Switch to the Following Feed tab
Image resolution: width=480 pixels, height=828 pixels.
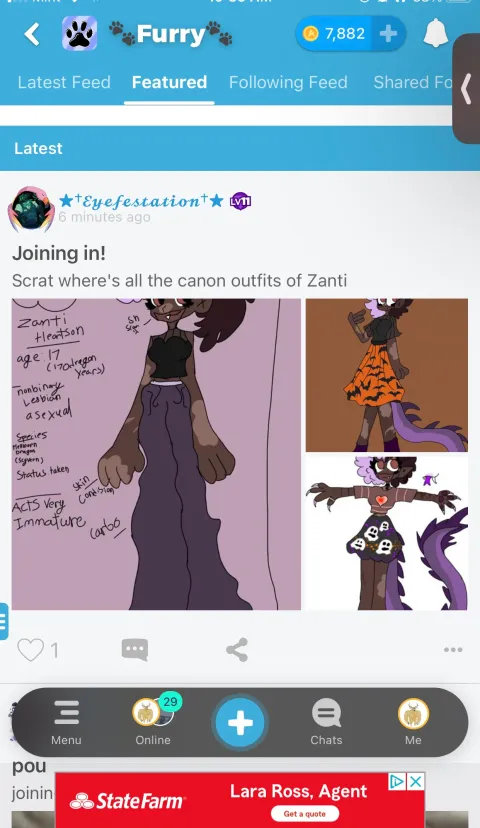click(x=288, y=82)
